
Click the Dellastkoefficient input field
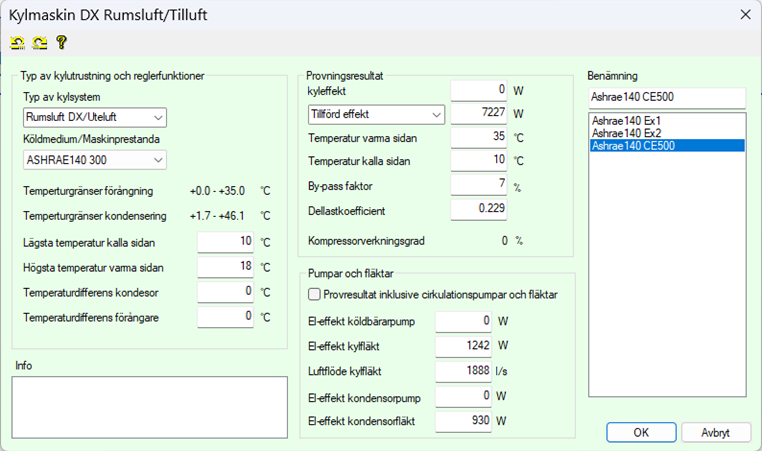click(x=479, y=209)
